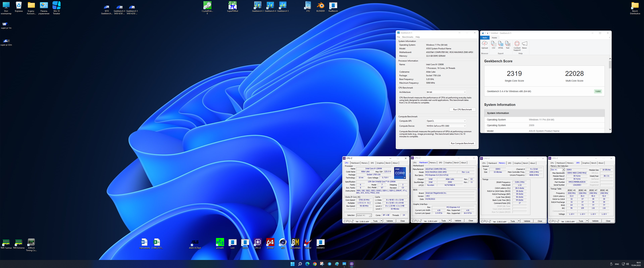
Task: Open Telegram from the taskbar
Action: click(x=330, y=264)
